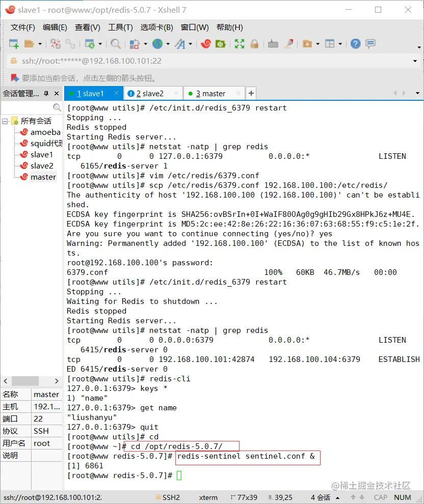
Task: Select master in the session tree
Action: point(43,177)
